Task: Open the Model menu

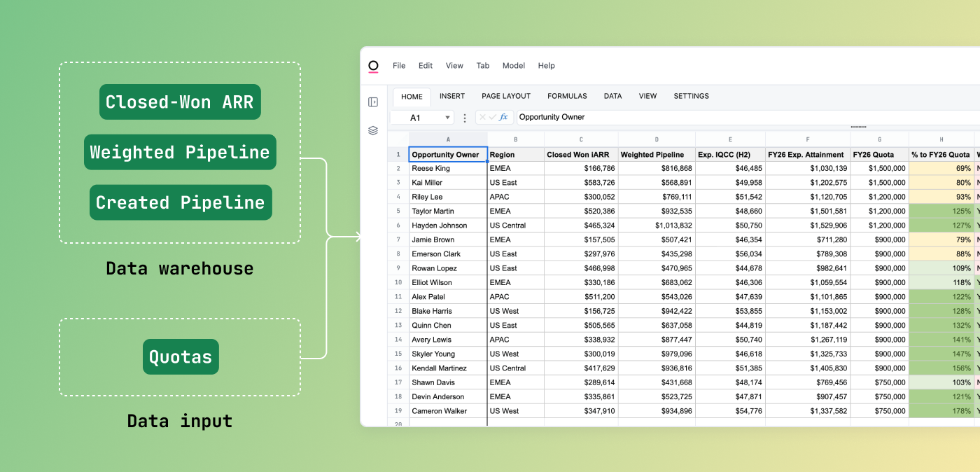Action: pyautogui.click(x=513, y=66)
